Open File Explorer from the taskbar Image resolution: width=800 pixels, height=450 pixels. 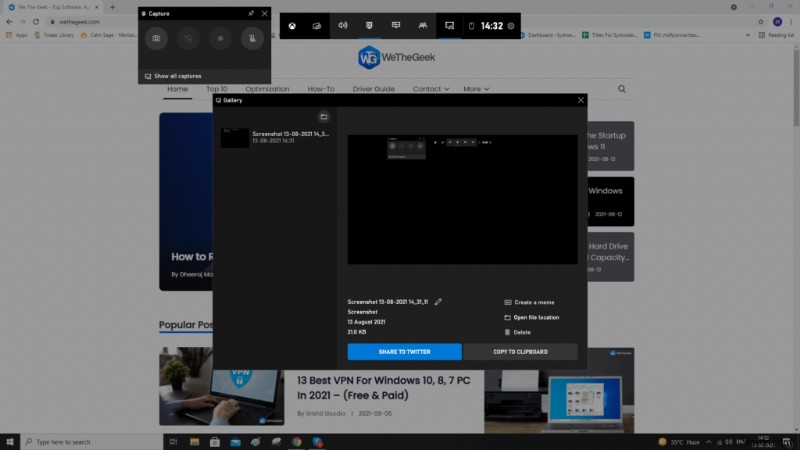point(194,442)
